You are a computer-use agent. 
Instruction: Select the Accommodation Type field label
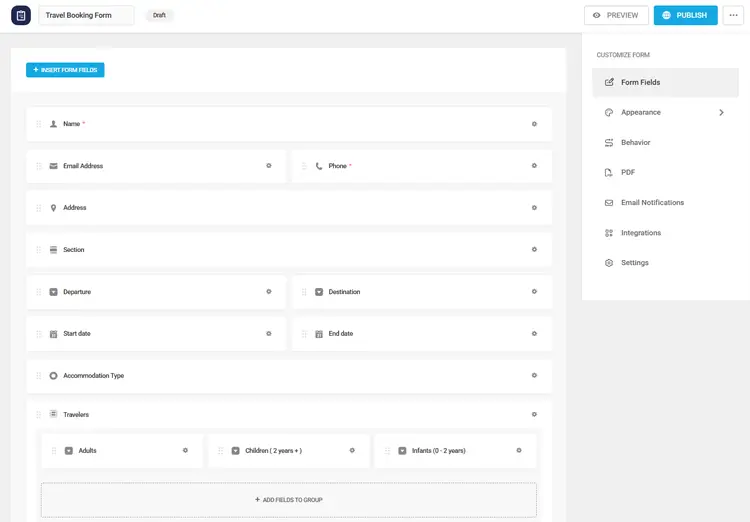93,376
